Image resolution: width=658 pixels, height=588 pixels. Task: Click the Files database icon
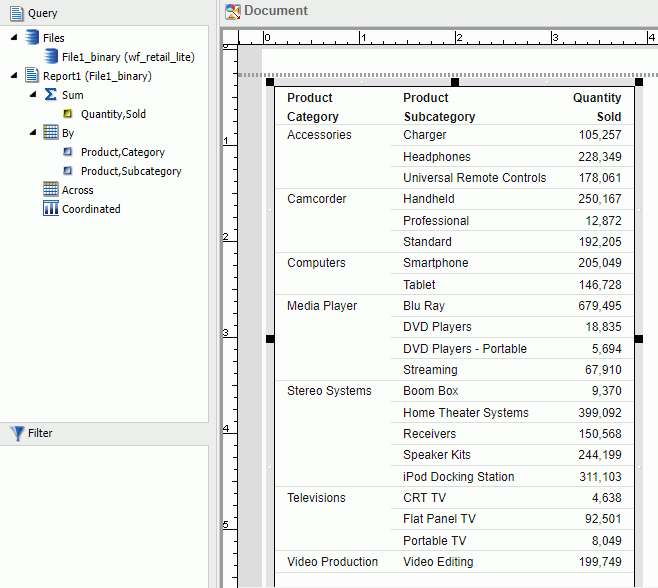pyautogui.click(x=31, y=38)
